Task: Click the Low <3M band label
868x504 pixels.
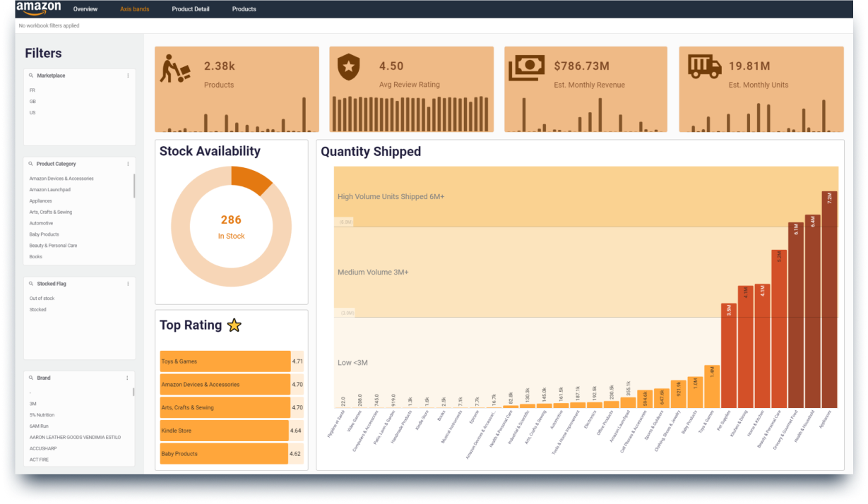Action: tap(352, 363)
